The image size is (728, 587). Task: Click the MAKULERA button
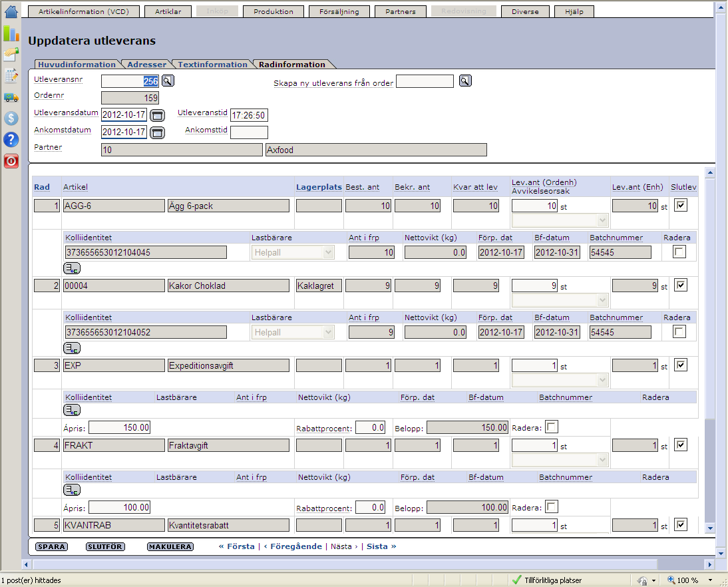[170, 546]
